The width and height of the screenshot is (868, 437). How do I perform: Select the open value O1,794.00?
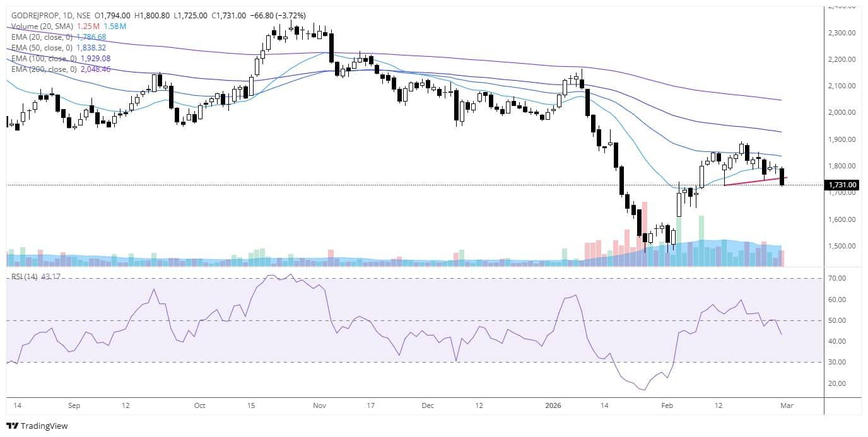[x=113, y=15]
